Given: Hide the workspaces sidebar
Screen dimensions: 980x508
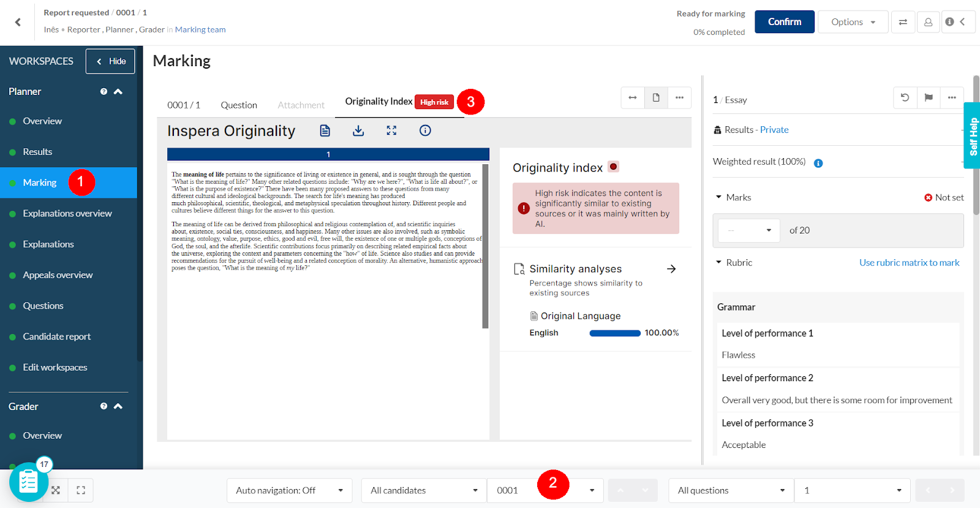Looking at the screenshot, I should click(110, 61).
